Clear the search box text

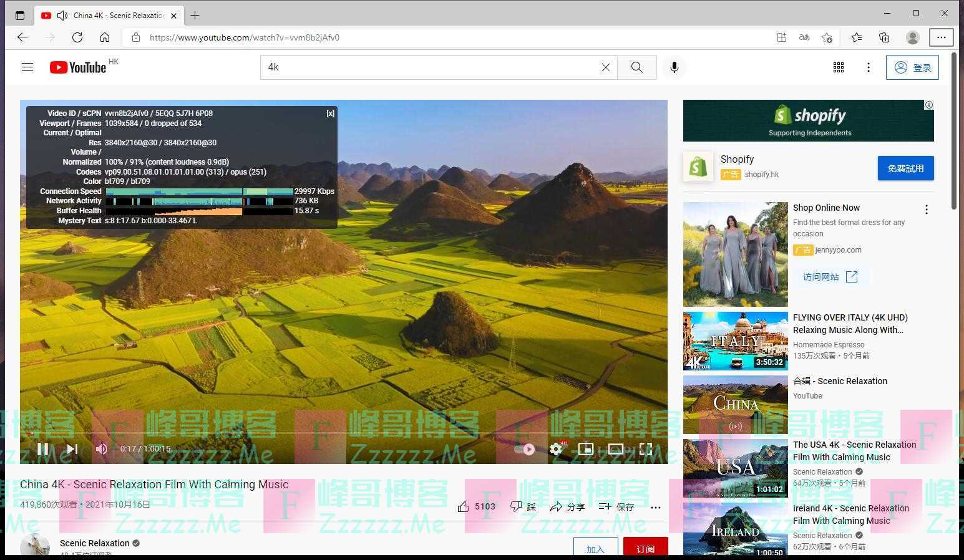pos(605,67)
